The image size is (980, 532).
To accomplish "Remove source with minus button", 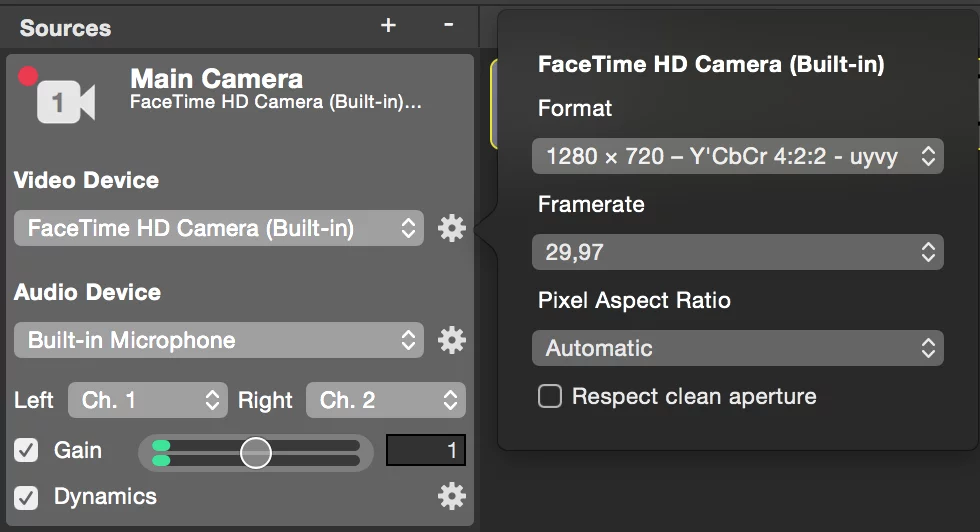I will pos(448,25).
